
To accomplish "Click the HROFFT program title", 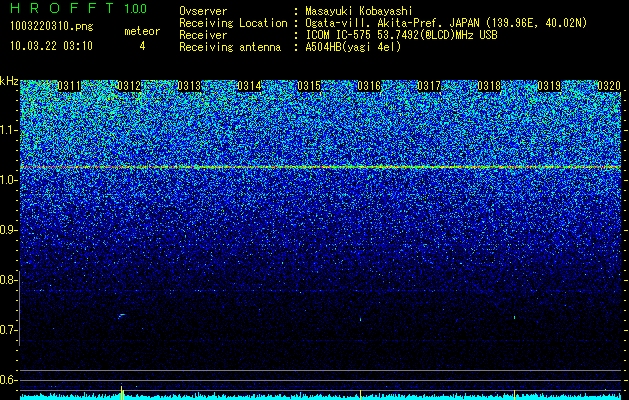I will point(63,8).
